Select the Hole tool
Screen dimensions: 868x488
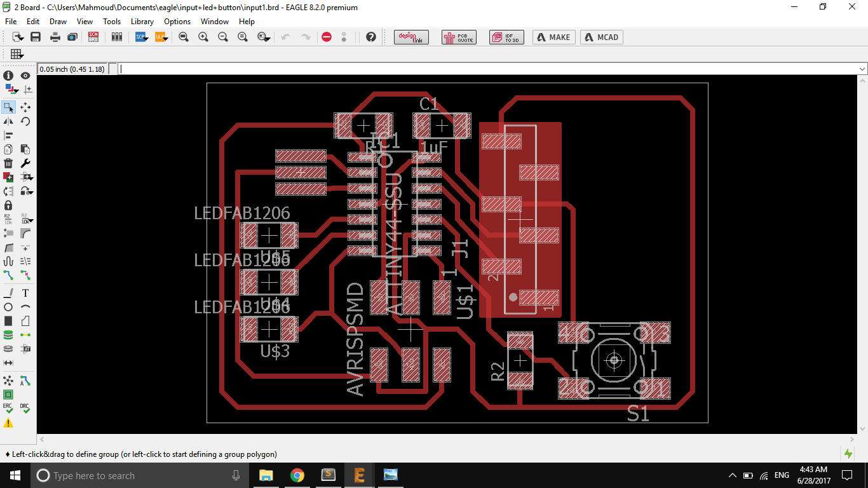coord(8,349)
